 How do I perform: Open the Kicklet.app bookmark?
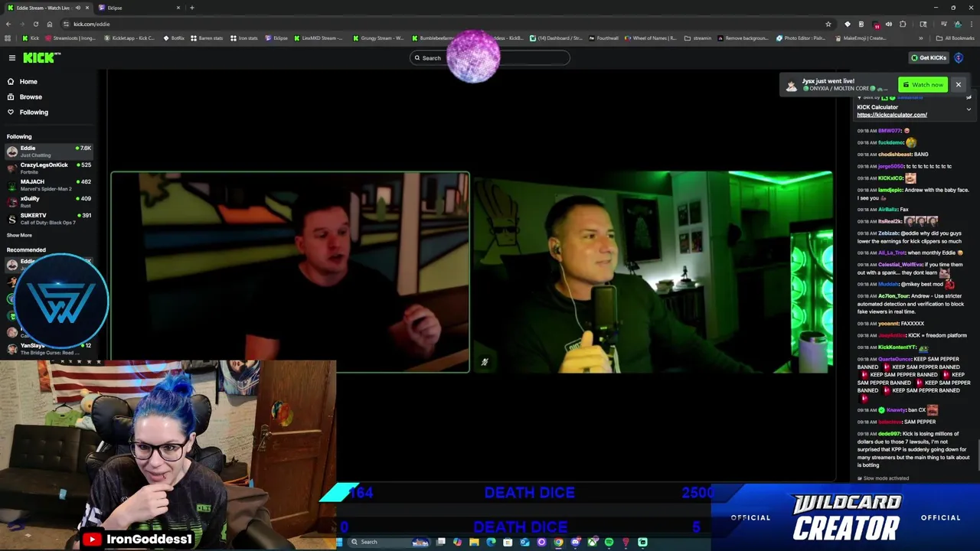click(x=131, y=38)
